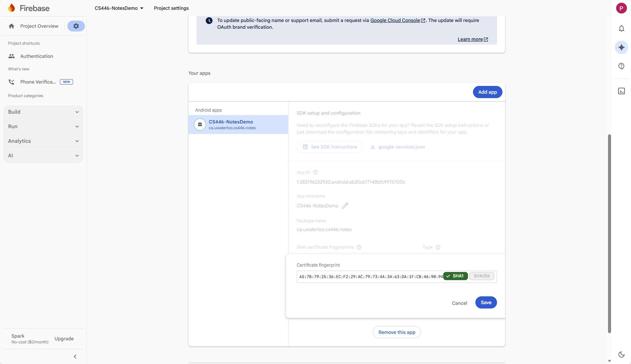Click the project settings gear icon
Screen dimensions: 631x364
coord(76,26)
